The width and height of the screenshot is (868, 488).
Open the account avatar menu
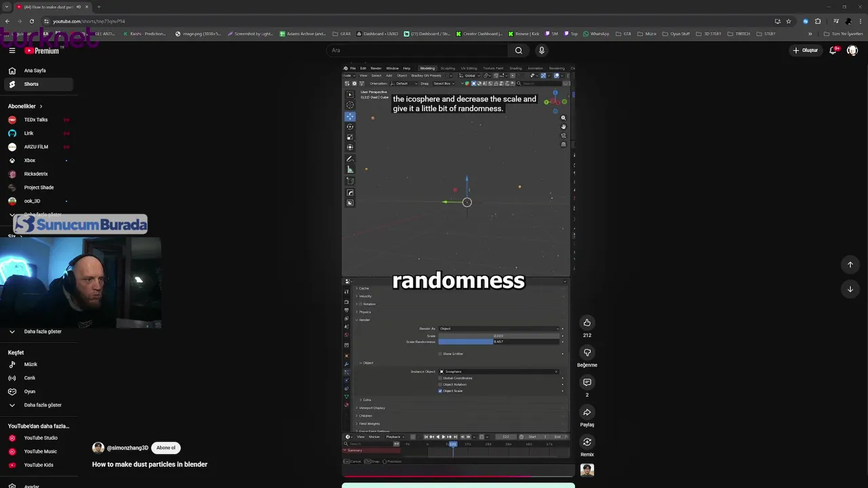[852, 50]
